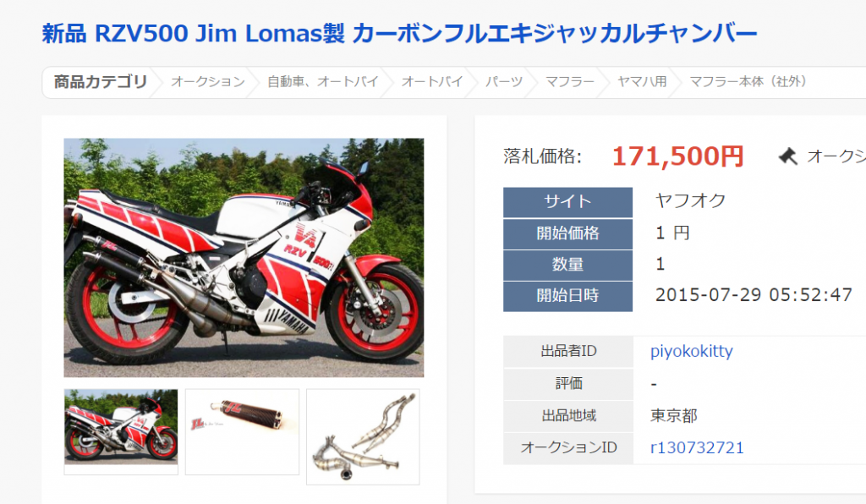Click the 商品カテゴリ breadcrumb label
Image resolution: width=866 pixels, height=504 pixels.
101,82
